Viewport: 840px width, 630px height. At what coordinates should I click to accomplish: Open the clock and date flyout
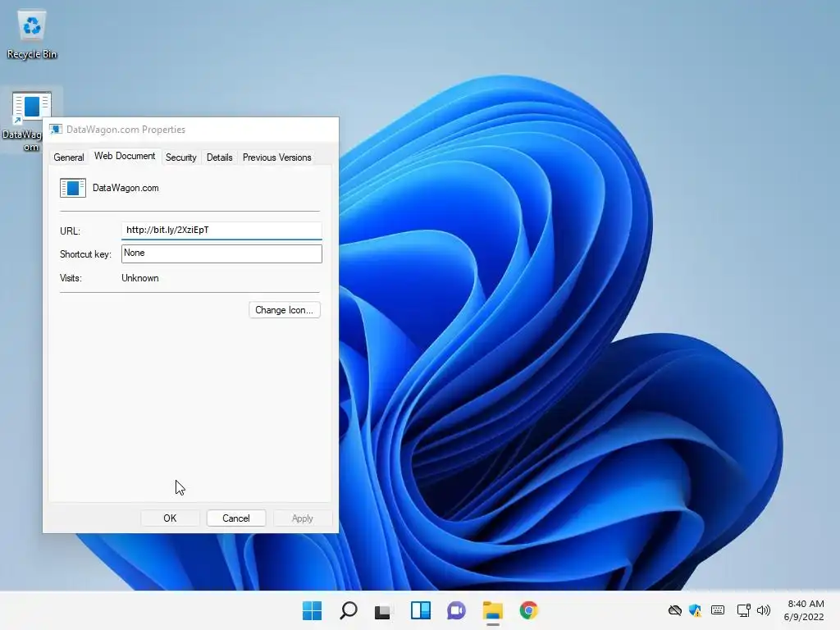pos(804,610)
